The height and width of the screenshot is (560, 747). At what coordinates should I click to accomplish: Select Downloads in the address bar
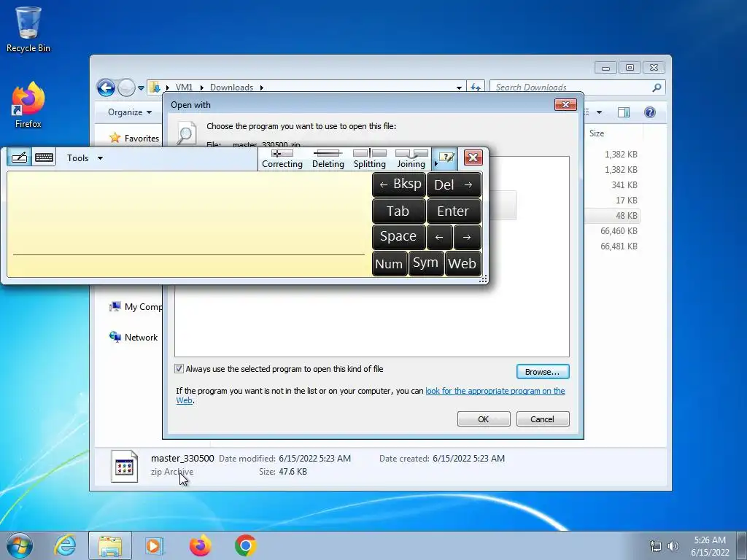(231, 87)
